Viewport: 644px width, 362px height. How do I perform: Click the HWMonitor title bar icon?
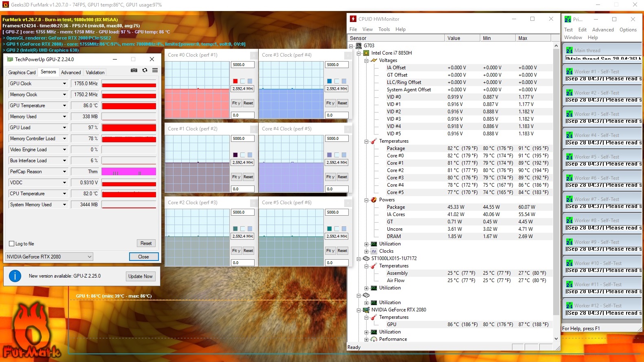353,19
